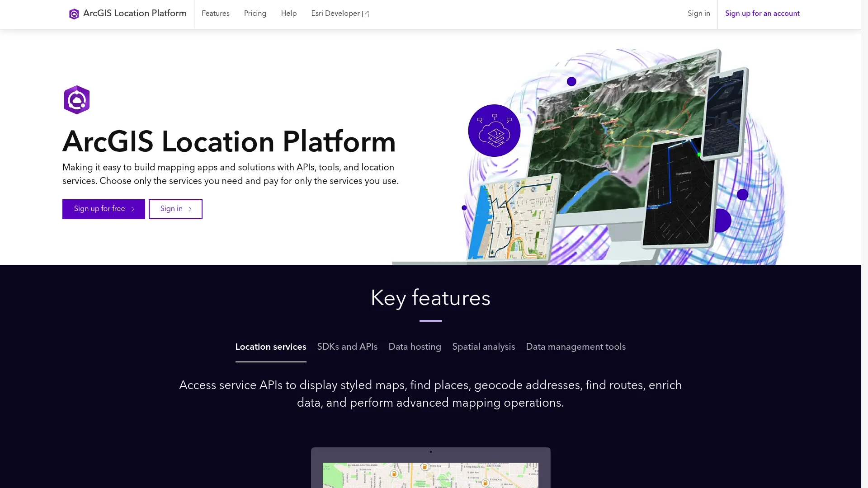Click the large purple ArcGIS hero logo
The image size is (868, 488).
pos(77,100)
